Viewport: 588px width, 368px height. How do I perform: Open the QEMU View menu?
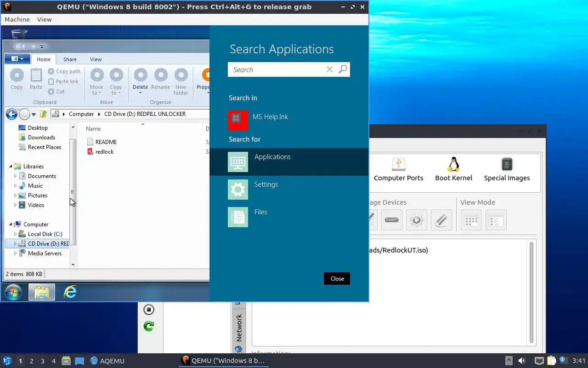[44, 19]
